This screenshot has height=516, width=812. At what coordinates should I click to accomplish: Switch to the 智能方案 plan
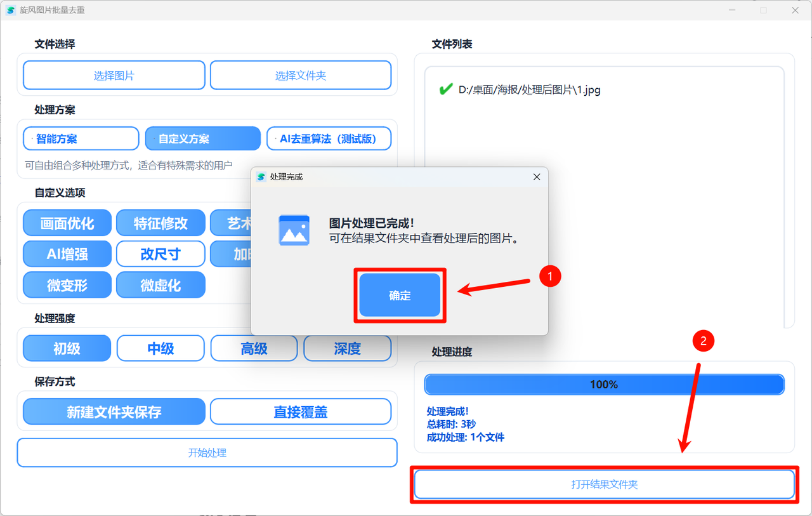click(x=81, y=138)
